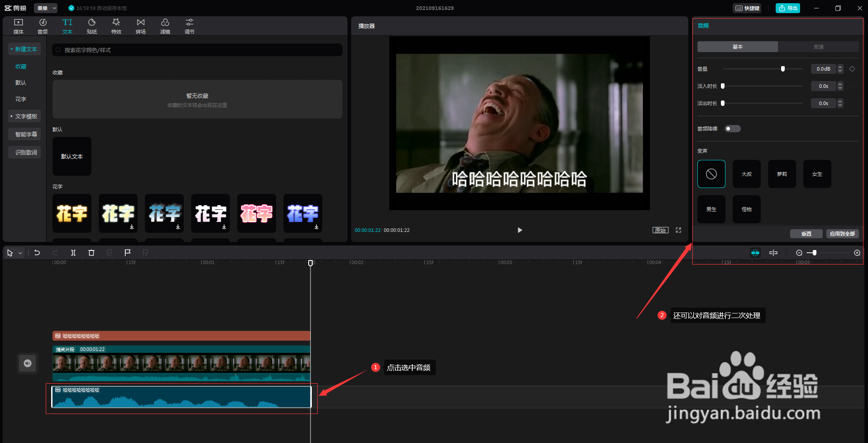Screen dimensions: 868x443
Task: Click the 导出 export button
Action: [788, 8]
